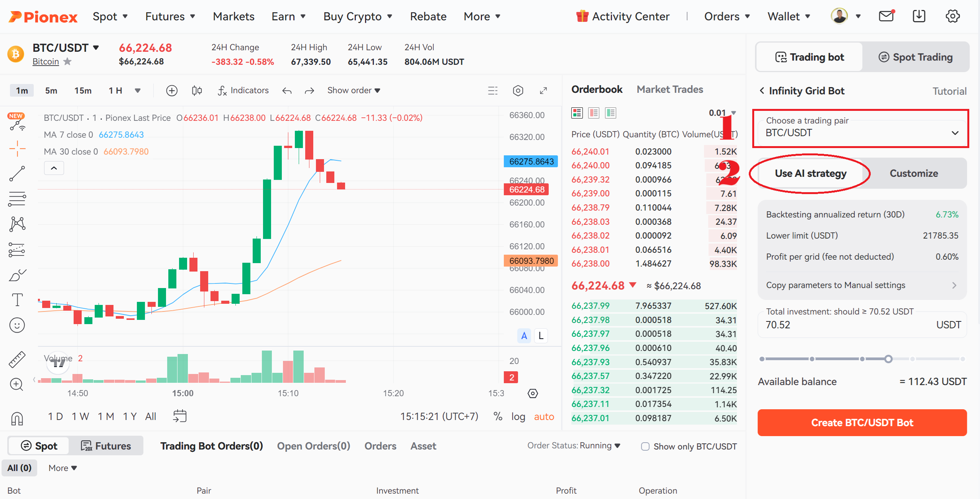Switch to the Spot Trading tab
The width and height of the screenshot is (980, 499).
click(x=915, y=57)
